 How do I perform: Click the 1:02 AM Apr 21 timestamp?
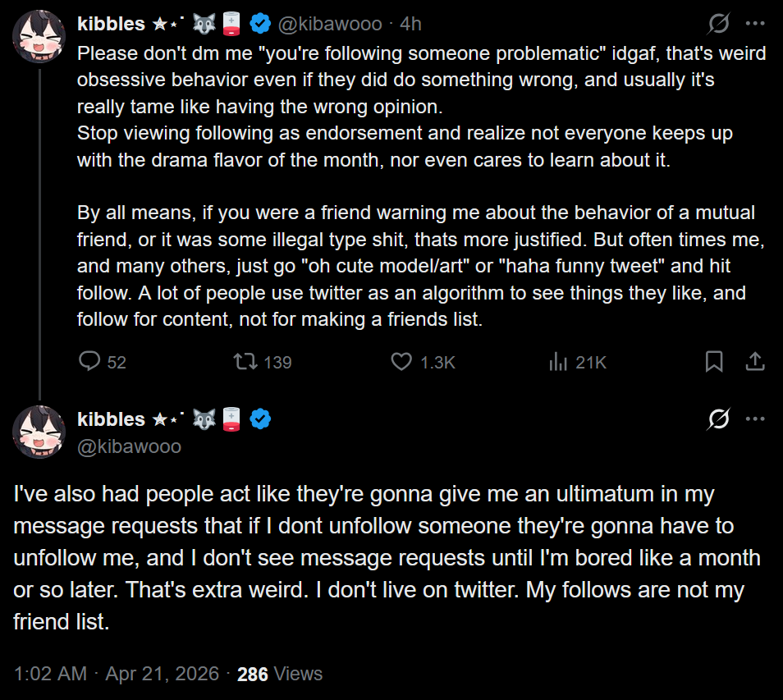117,674
